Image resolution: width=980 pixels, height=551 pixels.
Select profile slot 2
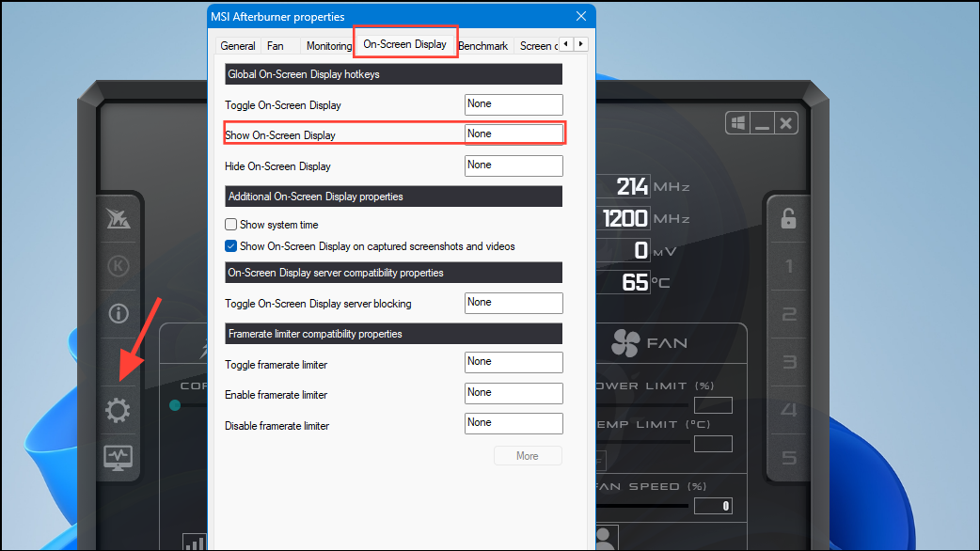(x=789, y=314)
